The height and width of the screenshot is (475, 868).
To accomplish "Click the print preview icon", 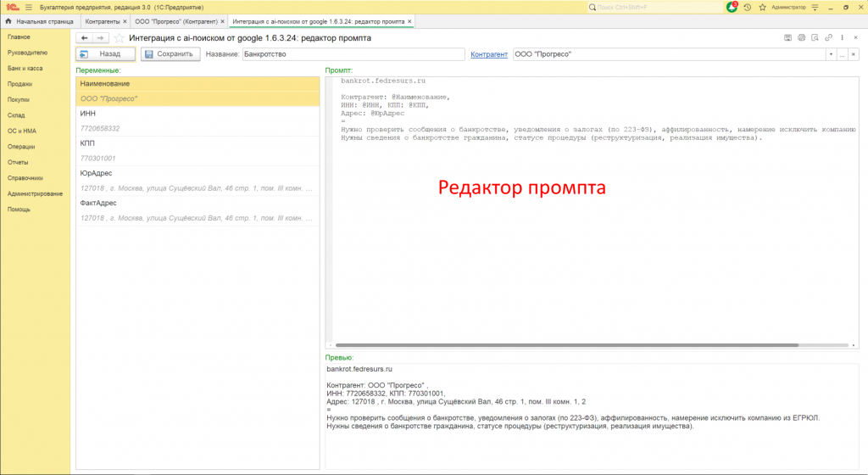I will (815, 38).
